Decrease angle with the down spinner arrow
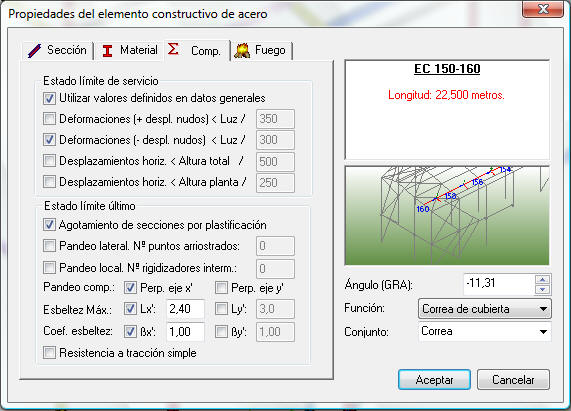The width and height of the screenshot is (571, 411). tap(543, 289)
